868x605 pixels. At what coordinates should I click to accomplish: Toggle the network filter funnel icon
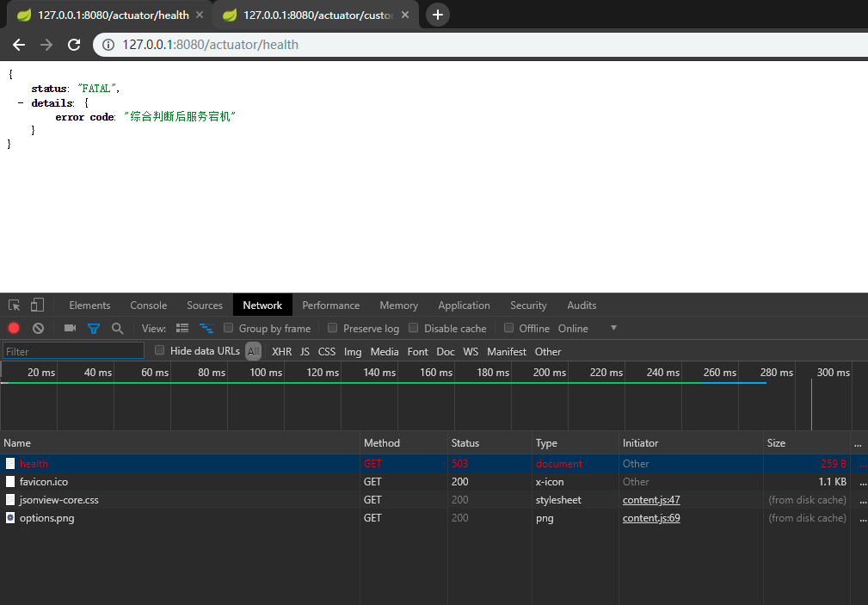coord(94,328)
